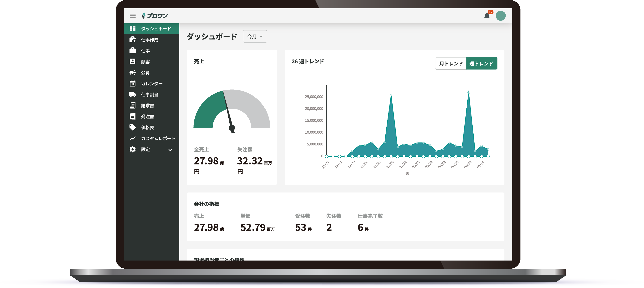The height and width of the screenshot is (288, 644).
Task: Click the 04/30 peak data point
Action: point(469,93)
